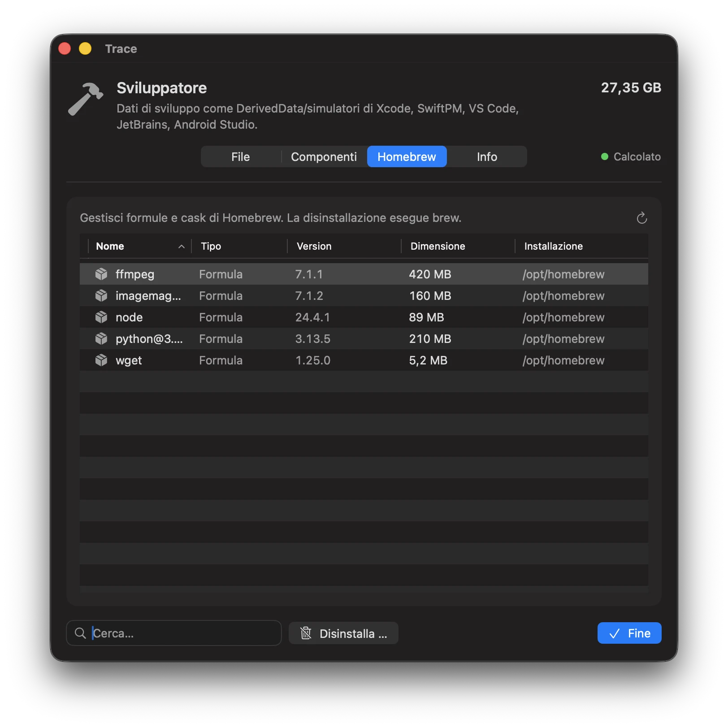The image size is (728, 728).
Task: Click the 160 MB size cell
Action: pos(430,296)
